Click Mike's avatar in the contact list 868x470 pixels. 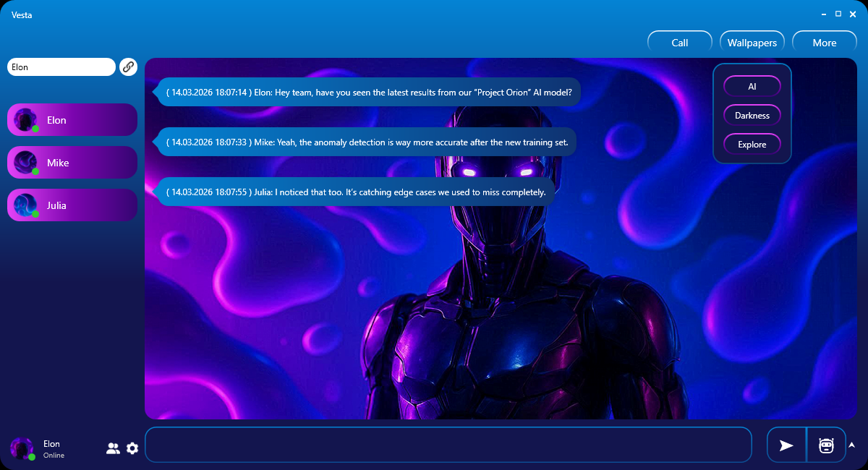(x=26, y=163)
